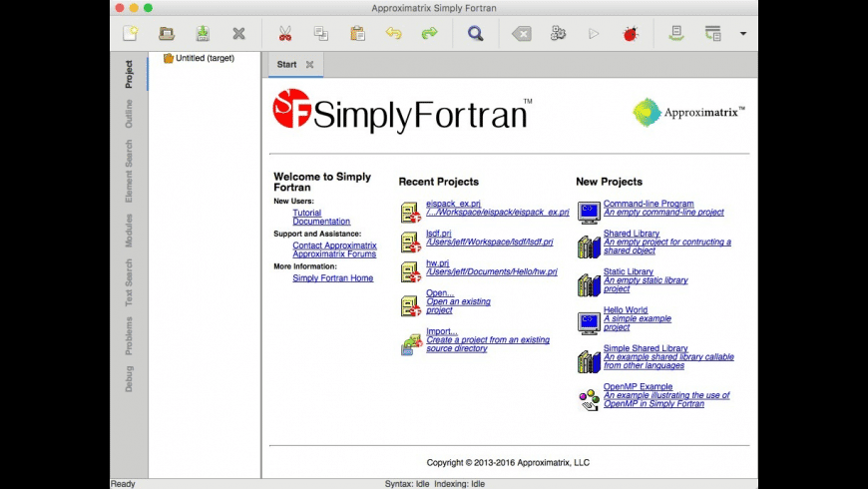Screen dimensions: 868x489
Task: Click the Approximatrix logo
Action: point(688,113)
